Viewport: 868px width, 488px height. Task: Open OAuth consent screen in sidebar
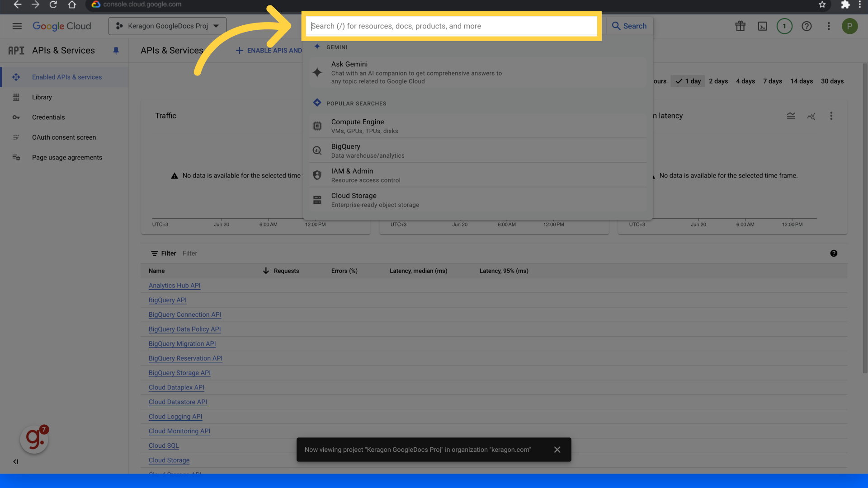[x=64, y=137]
